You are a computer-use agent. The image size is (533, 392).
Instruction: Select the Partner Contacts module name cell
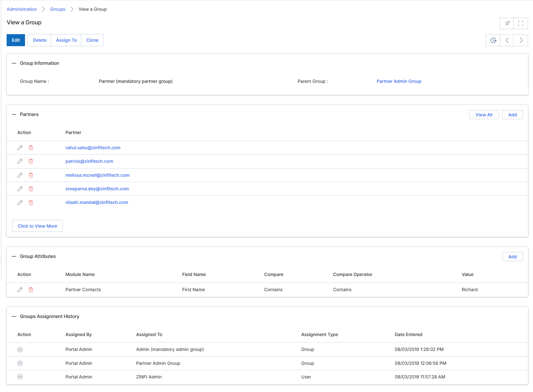(83, 290)
